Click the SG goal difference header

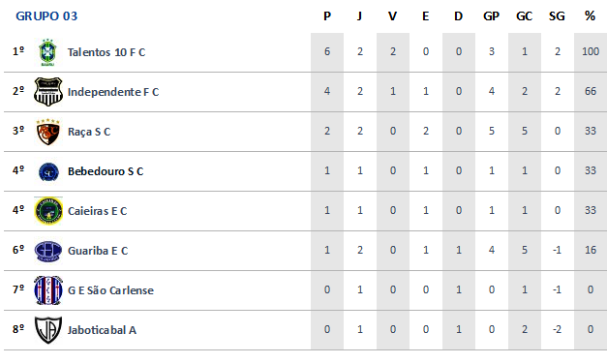pos(557,16)
